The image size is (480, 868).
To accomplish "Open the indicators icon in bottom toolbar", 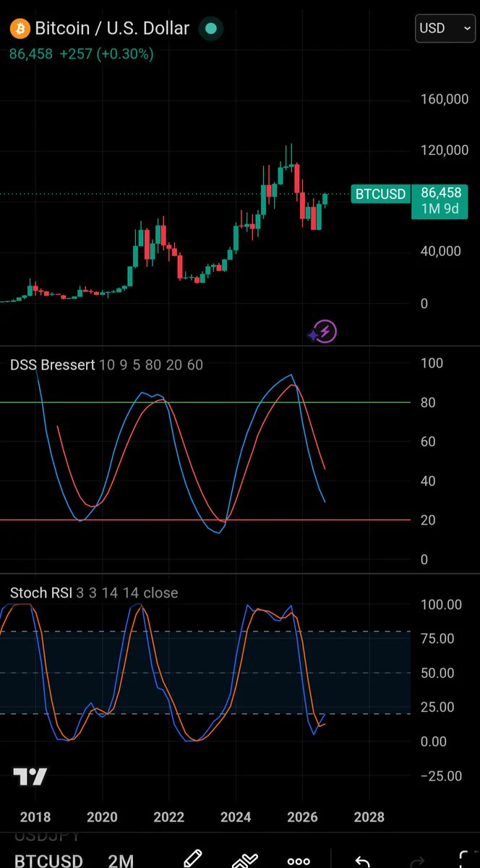I will 246,859.
